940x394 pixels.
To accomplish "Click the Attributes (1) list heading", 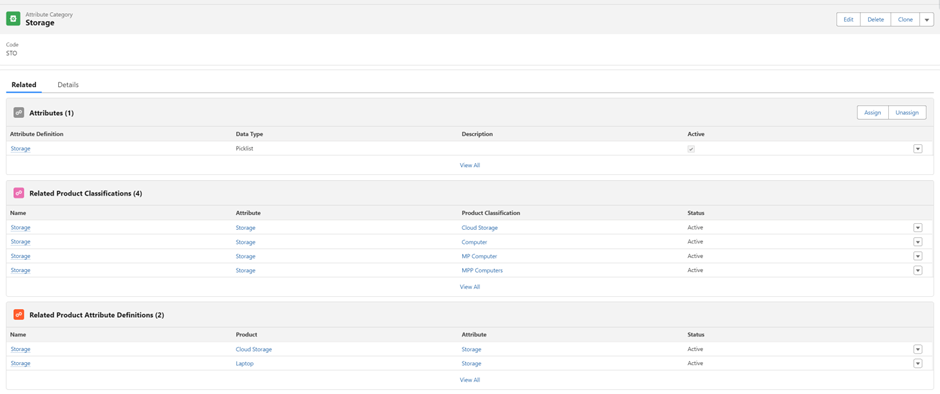I will pyautogui.click(x=52, y=113).
